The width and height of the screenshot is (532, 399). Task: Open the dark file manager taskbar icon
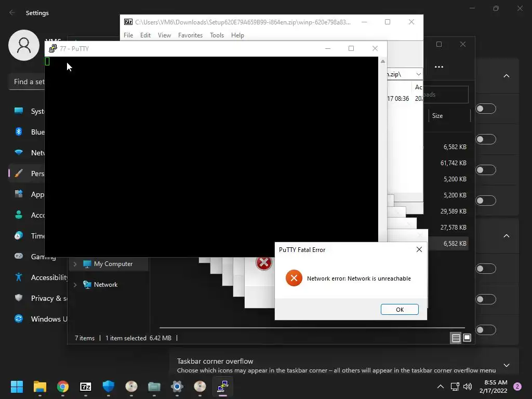(154, 387)
